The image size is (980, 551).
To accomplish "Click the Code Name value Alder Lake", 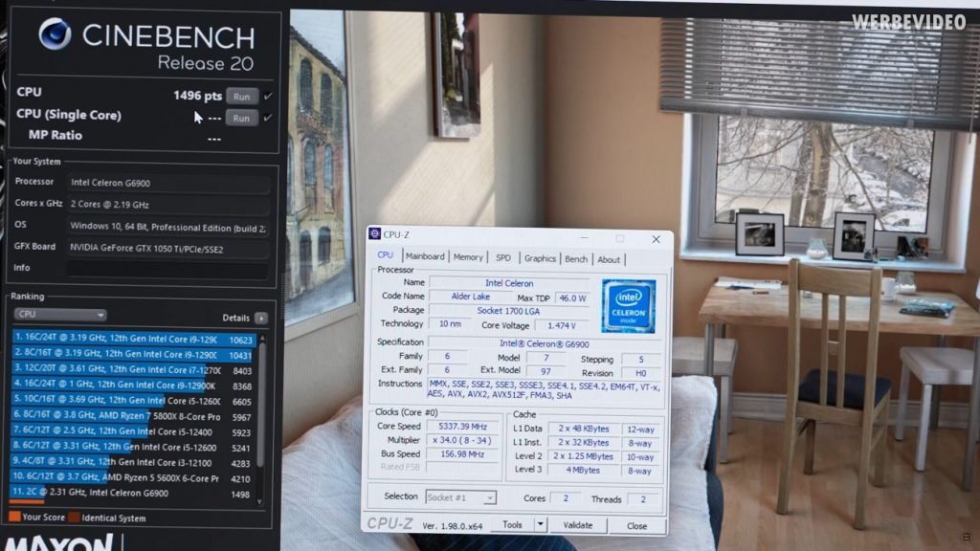I will click(471, 297).
